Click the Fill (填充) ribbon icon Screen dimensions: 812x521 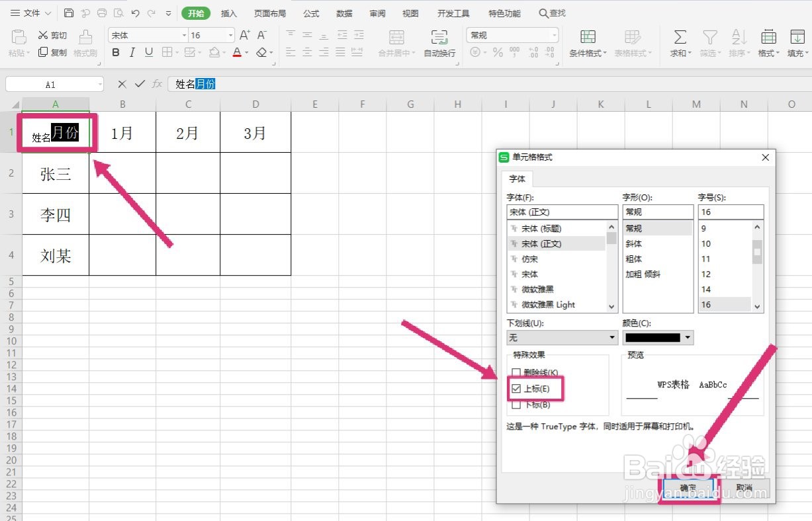pyautogui.click(x=796, y=37)
